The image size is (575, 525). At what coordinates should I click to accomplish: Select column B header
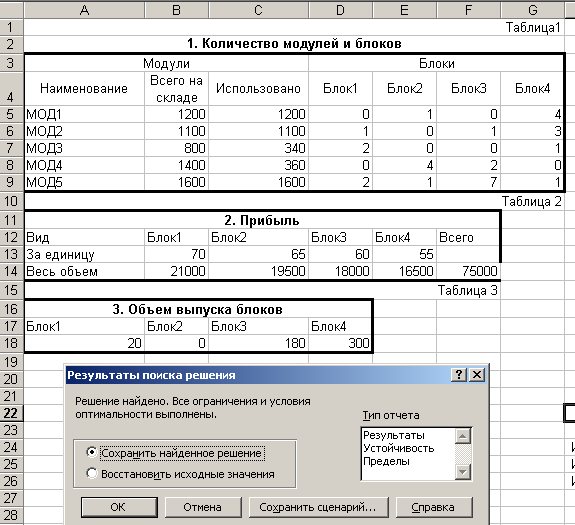(x=176, y=10)
